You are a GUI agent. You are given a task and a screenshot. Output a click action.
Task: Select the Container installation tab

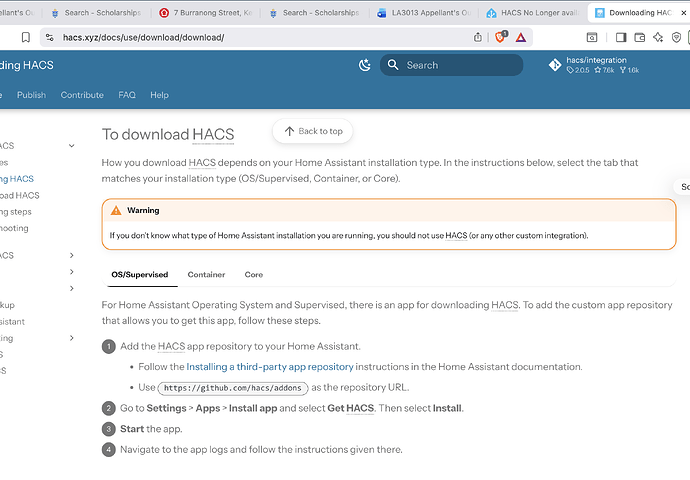pyautogui.click(x=206, y=275)
